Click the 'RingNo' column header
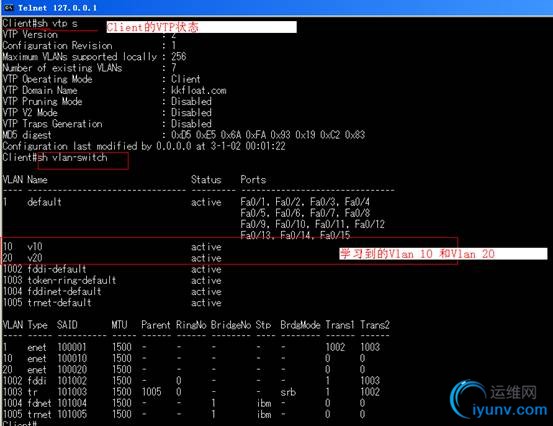The image size is (553, 426). (191, 325)
